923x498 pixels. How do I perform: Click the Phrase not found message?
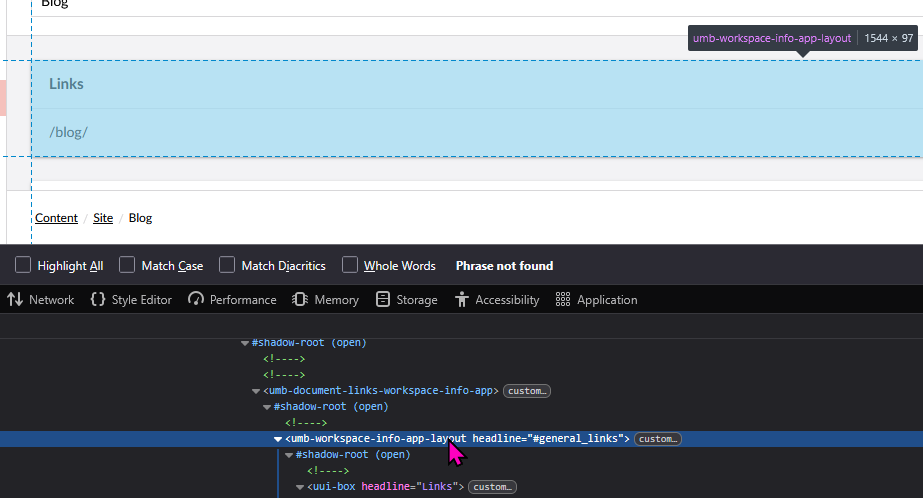504,265
